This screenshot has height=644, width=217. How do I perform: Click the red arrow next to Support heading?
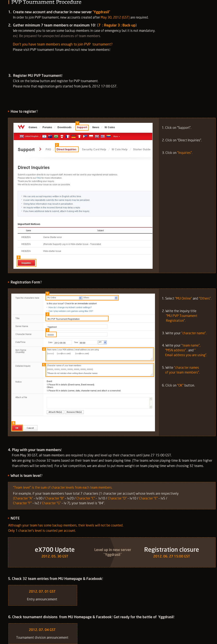(40, 149)
